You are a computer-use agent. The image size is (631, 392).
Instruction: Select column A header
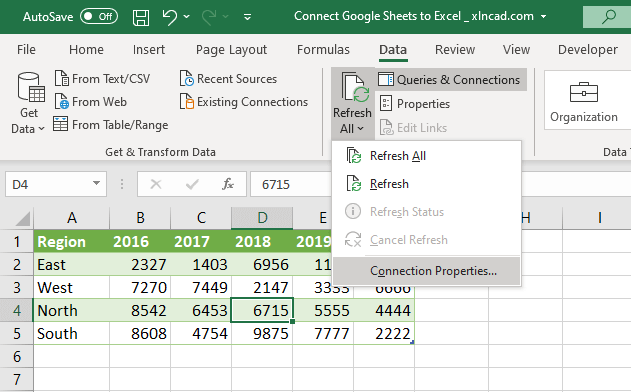pyautogui.click(x=72, y=218)
